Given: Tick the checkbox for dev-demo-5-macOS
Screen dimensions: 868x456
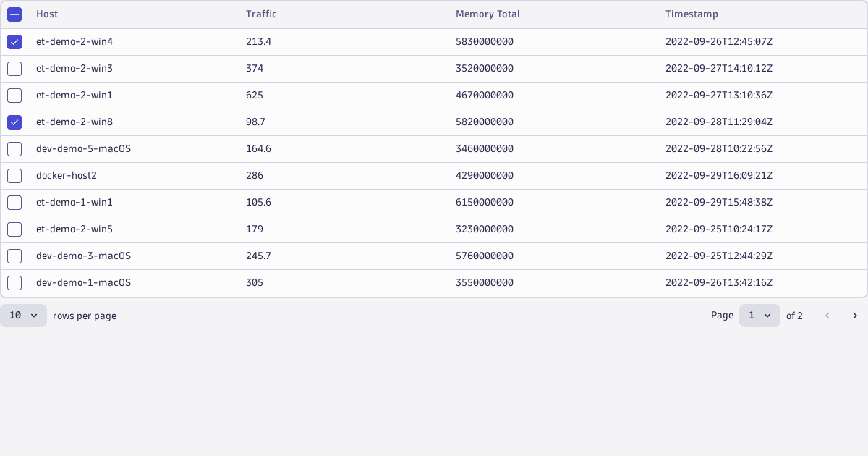Looking at the screenshot, I should coord(14,149).
